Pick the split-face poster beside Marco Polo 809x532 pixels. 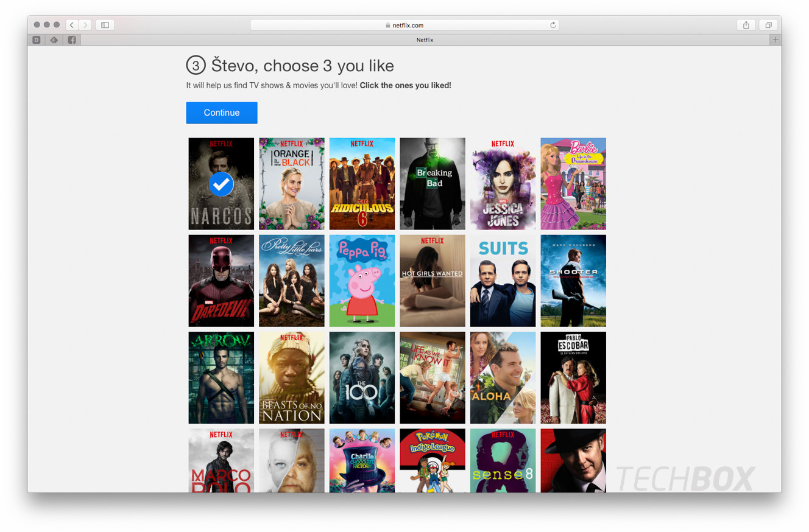coord(292,460)
